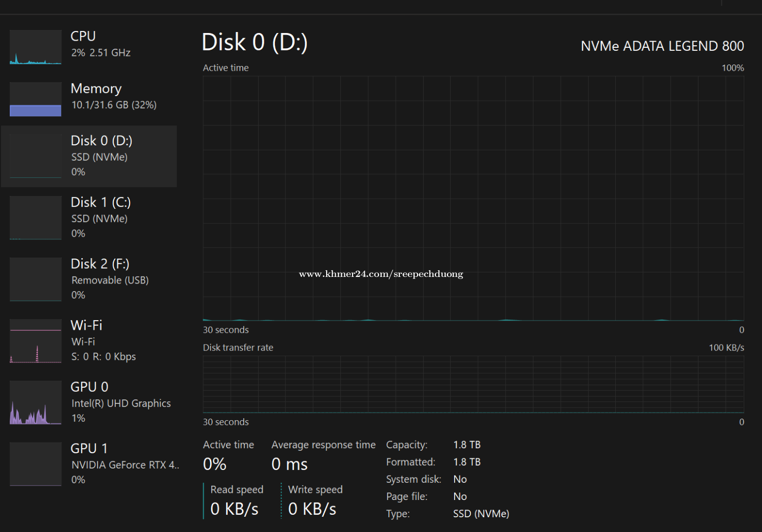
Task: Click the Read speed 0 KB/s value
Action: click(x=234, y=509)
